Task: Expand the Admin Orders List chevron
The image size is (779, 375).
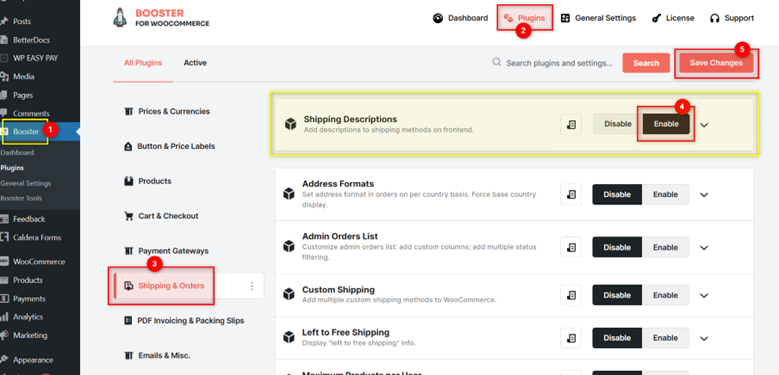Action: pyautogui.click(x=703, y=247)
